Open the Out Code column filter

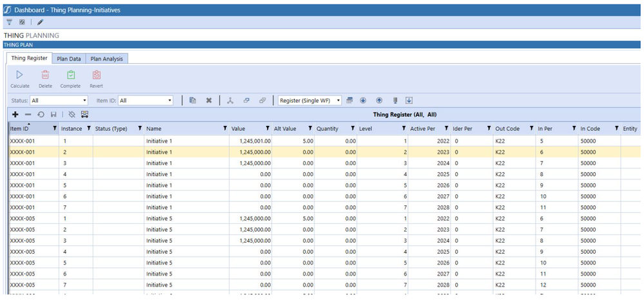(531, 128)
